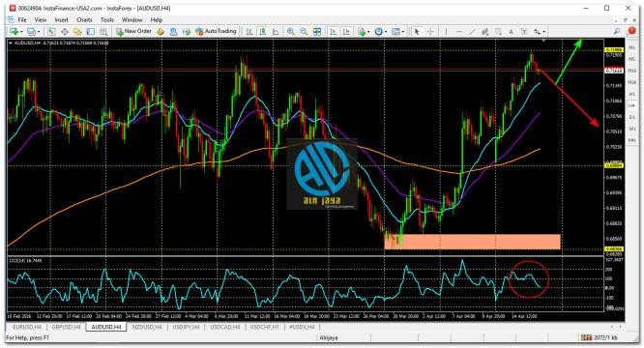Expand the Indicators dropdown arrow
Image resolution: width=644 pixels, height=348 pixels.
coord(368,32)
